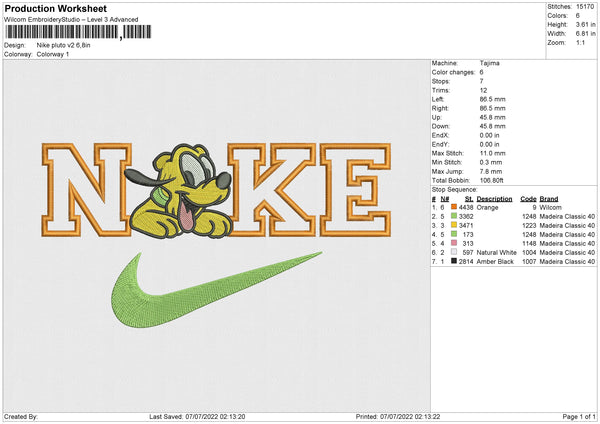The image size is (600, 424).
Task: Click the Stitches value '15170'
Action: [585, 7]
